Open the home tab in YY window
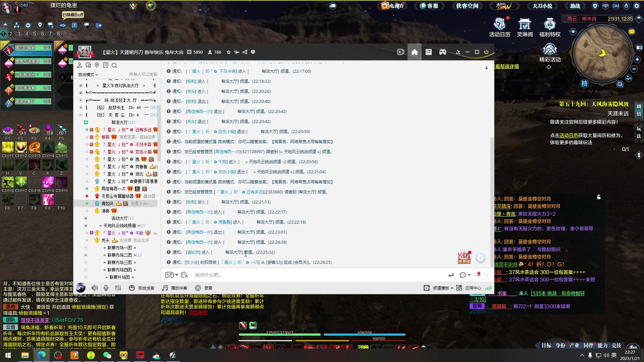 click(x=415, y=52)
